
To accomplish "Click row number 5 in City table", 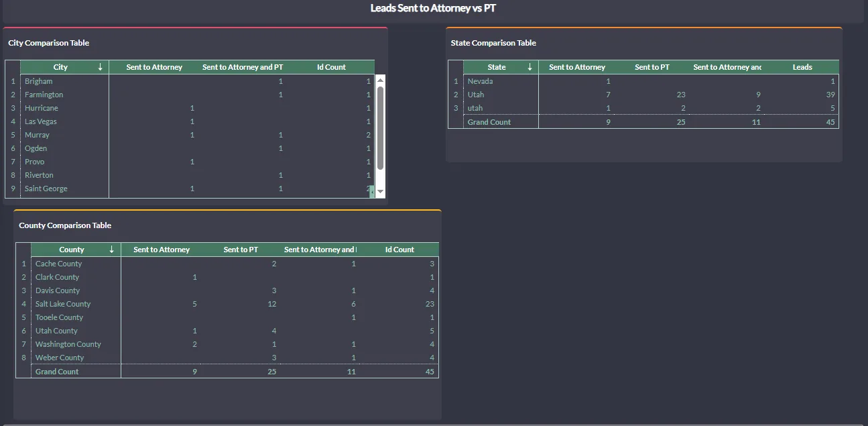I will click(x=13, y=135).
